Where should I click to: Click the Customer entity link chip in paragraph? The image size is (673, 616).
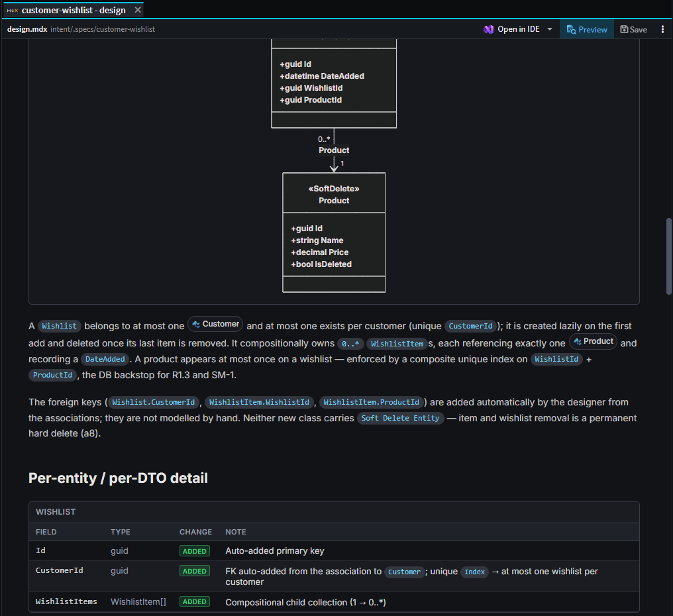point(215,324)
